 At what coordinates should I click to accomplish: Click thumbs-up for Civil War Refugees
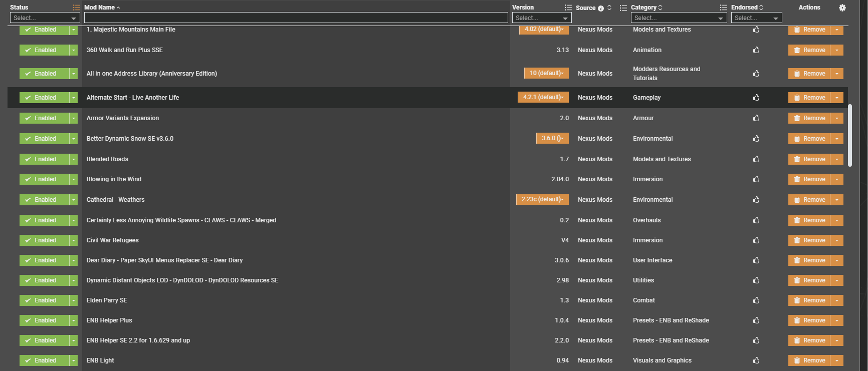point(756,240)
